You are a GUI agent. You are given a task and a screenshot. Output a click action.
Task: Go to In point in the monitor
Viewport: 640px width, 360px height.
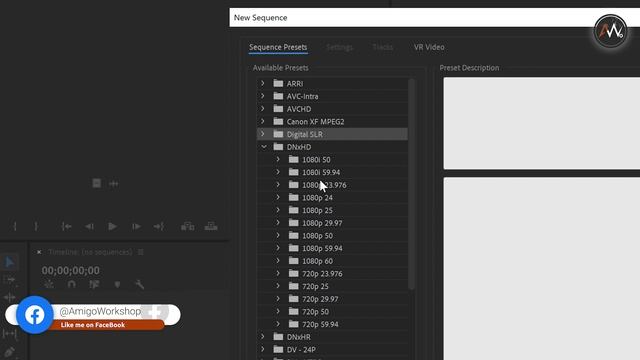click(67, 226)
